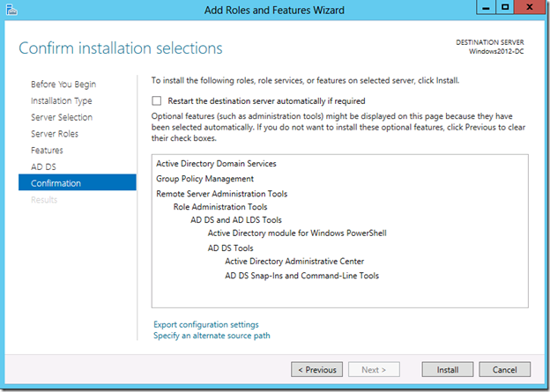Click the wizard icon in title bar
Viewport: 550px width, 392px height.
click(11, 10)
